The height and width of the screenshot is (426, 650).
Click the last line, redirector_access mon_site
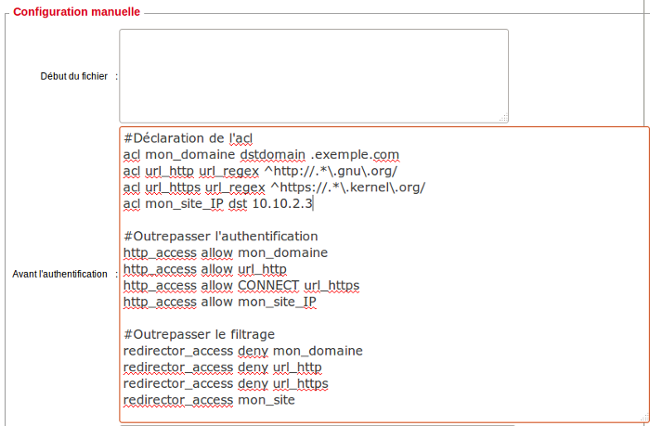click(209, 400)
